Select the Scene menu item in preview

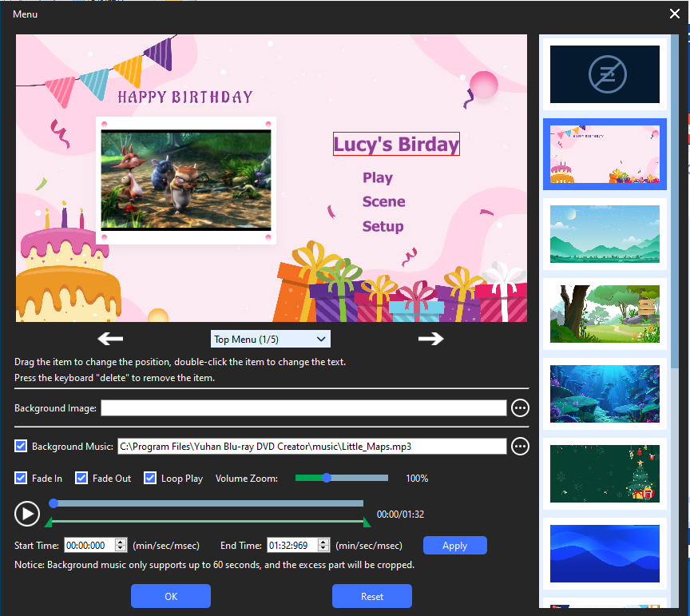point(383,201)
